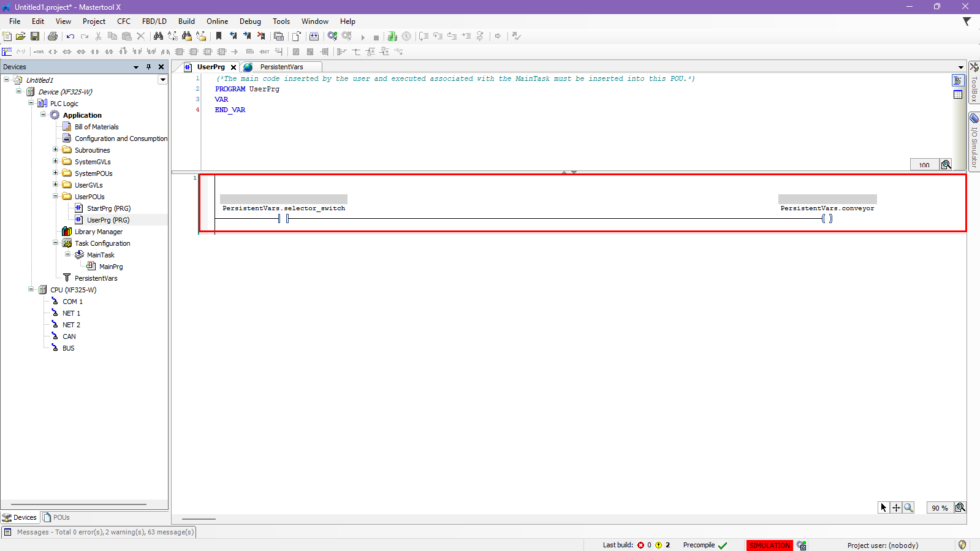Image resolution: width=980 pixels, height=551 pixels.
Task: Click the Find binoculars icon
Action: [158, 36]
